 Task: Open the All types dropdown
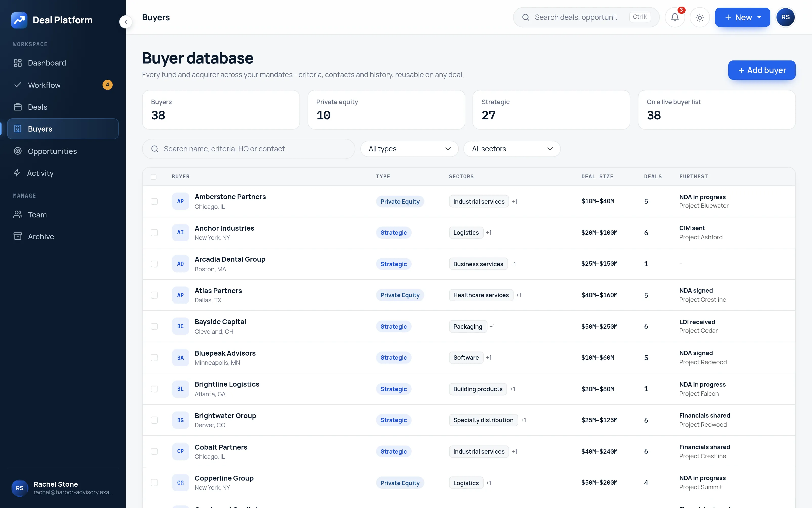[409, 149]
